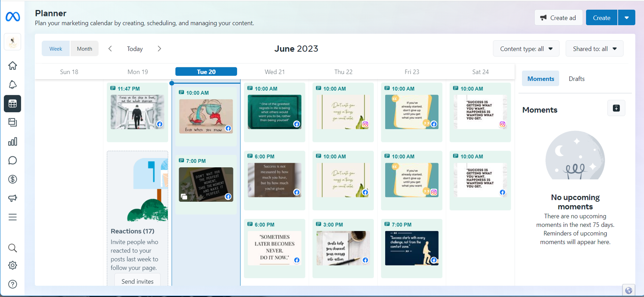
Task: Open the Ads megaphone sidebar icon
Action: [12, 198]
